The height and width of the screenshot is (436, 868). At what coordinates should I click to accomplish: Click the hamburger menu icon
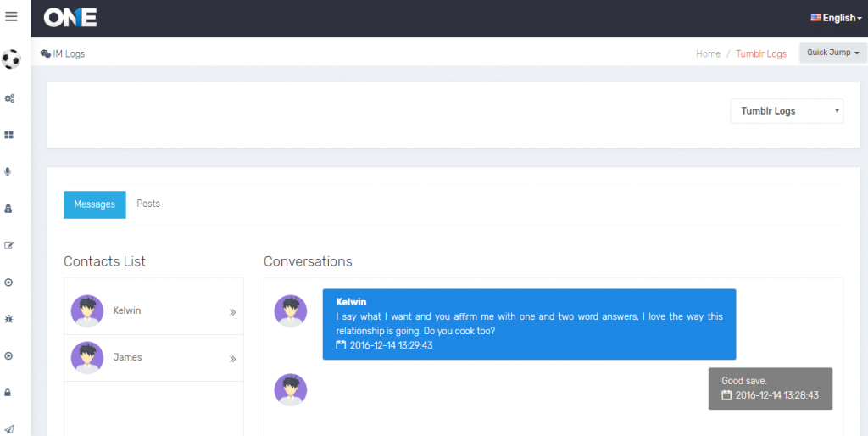(11, 16)
